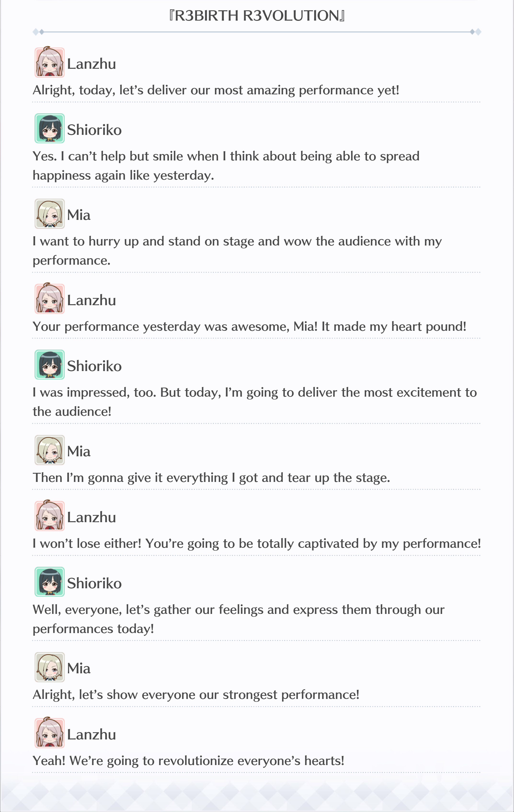Click 'revolutionize everyone's hearts' dialogue line
Viewport: 514px width, 812px height.
point(188,761)
